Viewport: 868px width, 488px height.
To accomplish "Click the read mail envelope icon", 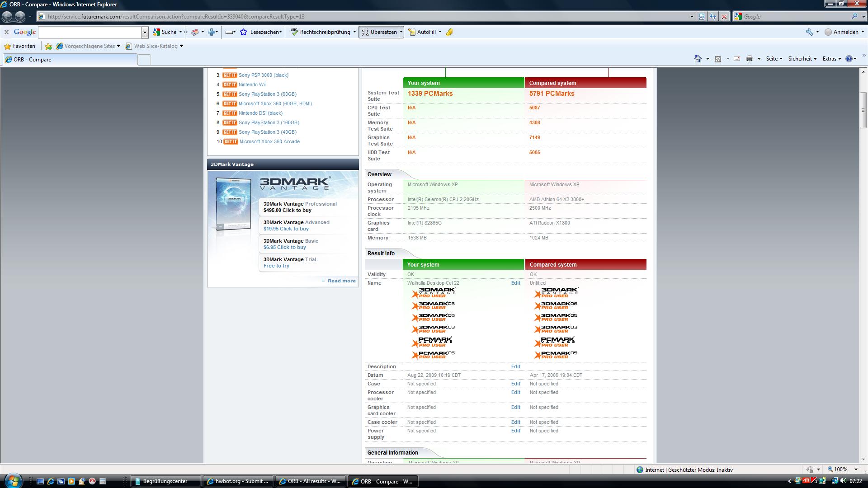I will [737, 59].
